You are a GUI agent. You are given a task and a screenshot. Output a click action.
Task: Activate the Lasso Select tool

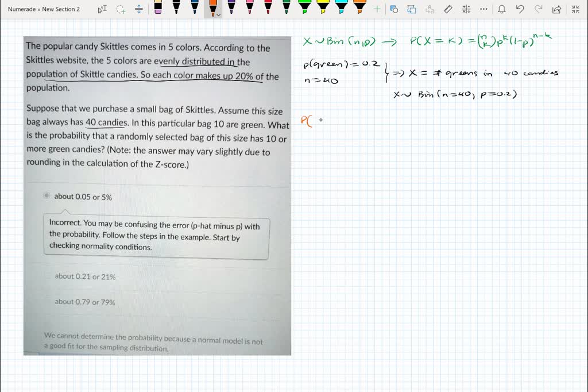click(x=121, y=9)
